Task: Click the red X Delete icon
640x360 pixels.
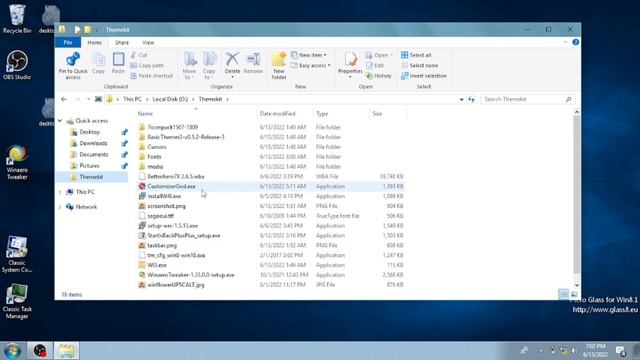Action: click(x=232, y=59)
